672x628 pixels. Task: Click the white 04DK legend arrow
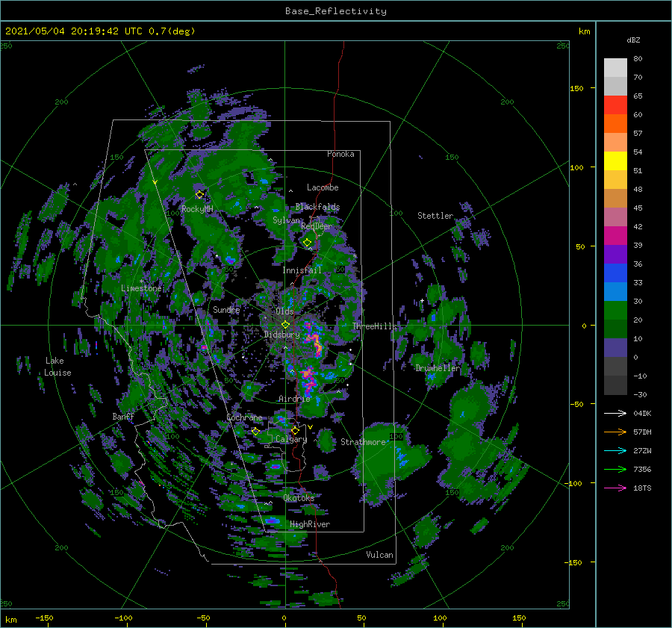[x=615, y=414]
